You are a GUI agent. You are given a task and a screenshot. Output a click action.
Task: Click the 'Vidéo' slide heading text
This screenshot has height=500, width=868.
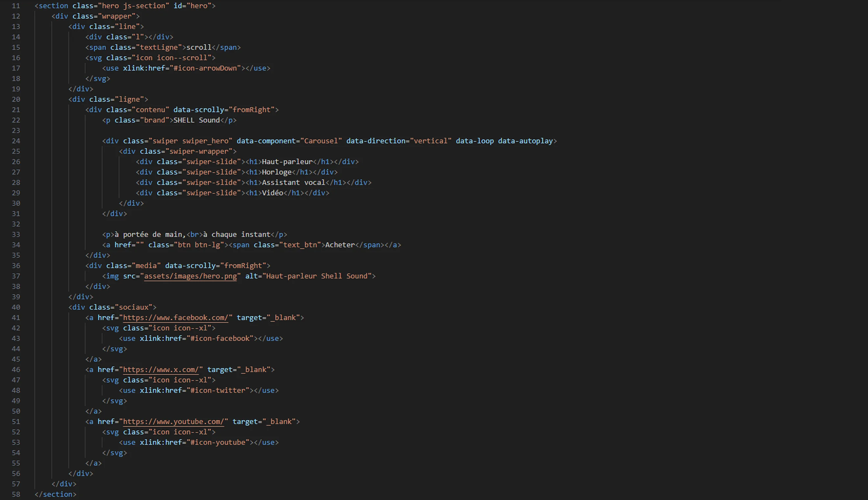tap(272, 193)
